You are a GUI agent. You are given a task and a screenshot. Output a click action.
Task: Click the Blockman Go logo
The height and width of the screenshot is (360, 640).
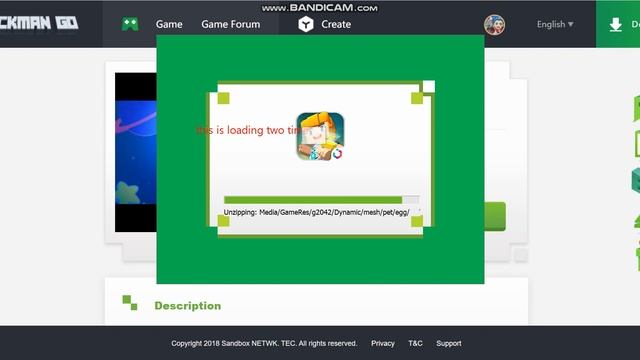coord(39,23)
